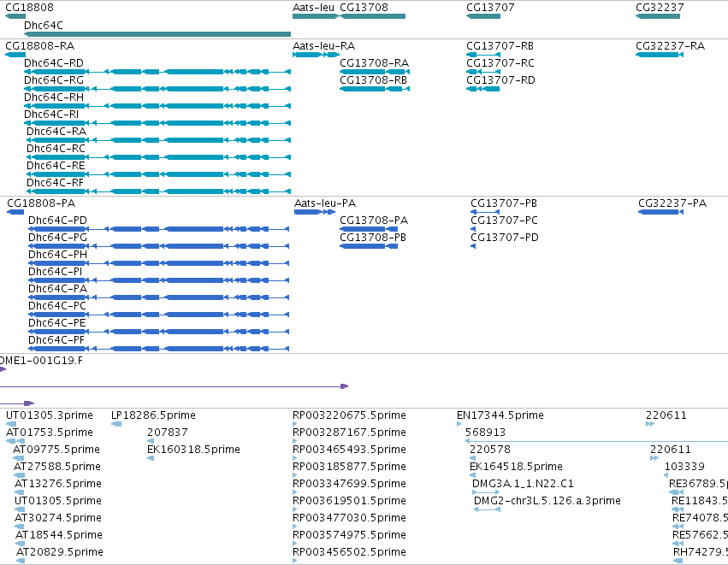
Task: Select protein Dhc64C-PE
Action: point(159,332)
